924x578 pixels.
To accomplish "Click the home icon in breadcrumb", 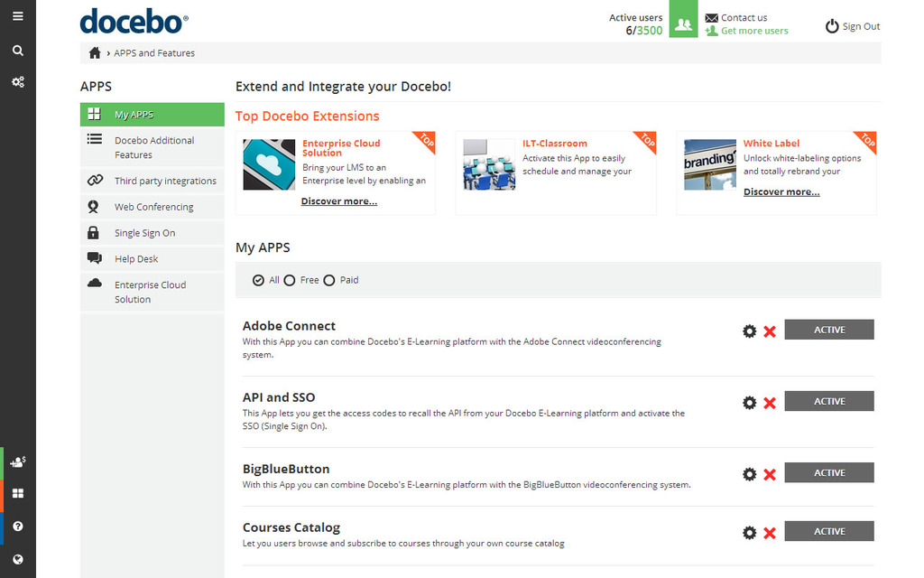I will coord(95,53).
